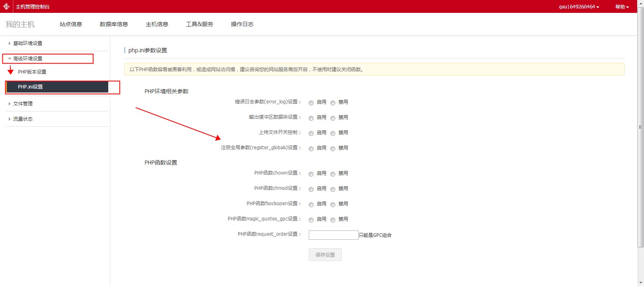
Task: Select PHP.ini设置 in sidebar
Action: click(x=31, y=87)
